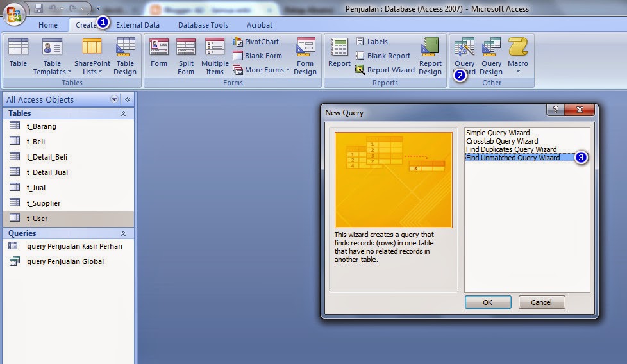Collapse the Tables group
The image size is (627, 364).
tap(123, 113)
